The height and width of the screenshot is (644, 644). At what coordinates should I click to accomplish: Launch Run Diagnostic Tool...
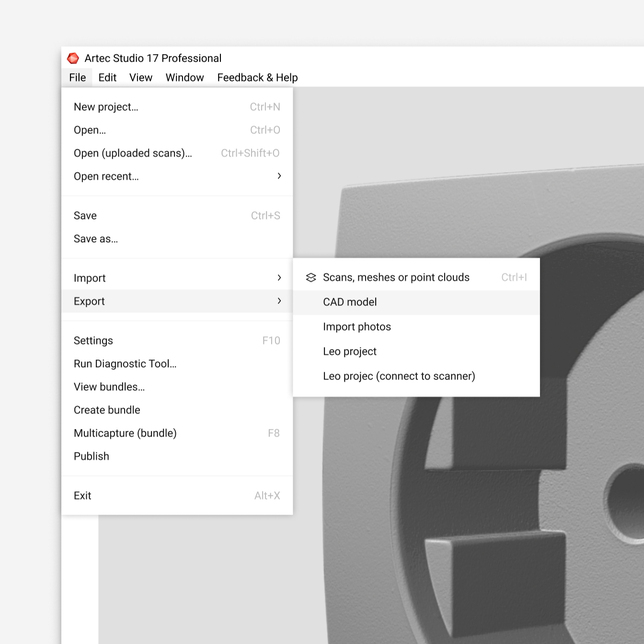click(x=177, y=363)
